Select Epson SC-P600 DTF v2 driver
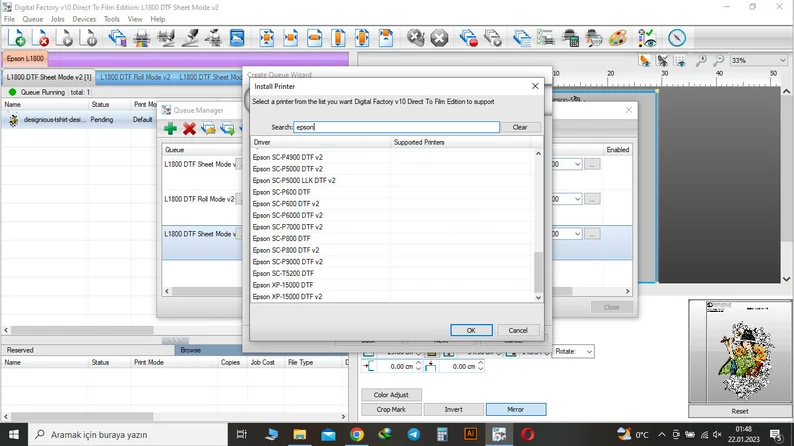This screenshot has width=794, height=446. tap(286, 204)
